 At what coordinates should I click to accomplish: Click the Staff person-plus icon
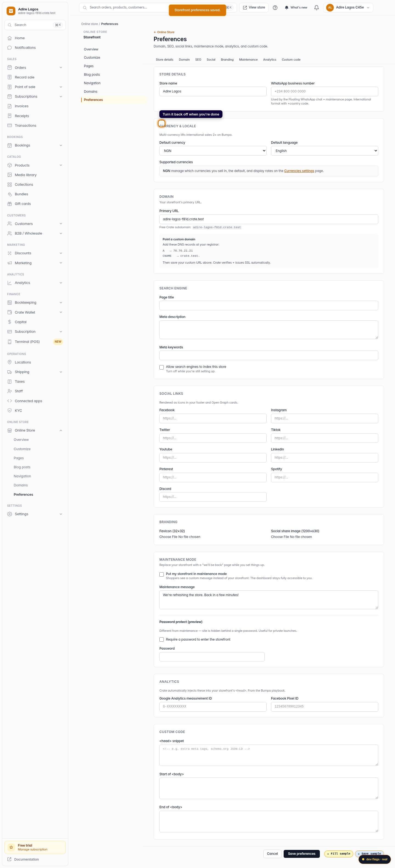tap(9, 391)
